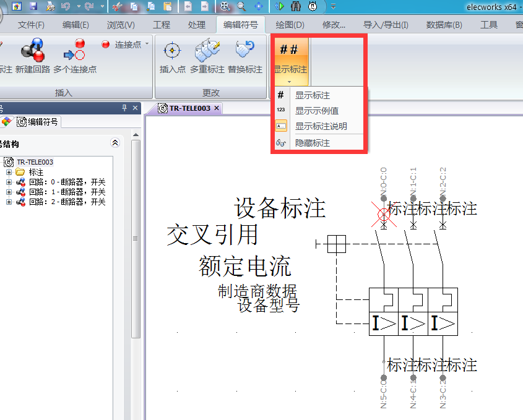Open the 连接点 dropdown arrow

pyautogui.click(x=147, y=44)
